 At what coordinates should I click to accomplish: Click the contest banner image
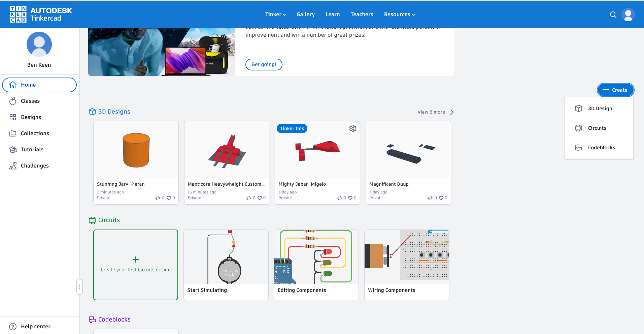tap(161, 52)
